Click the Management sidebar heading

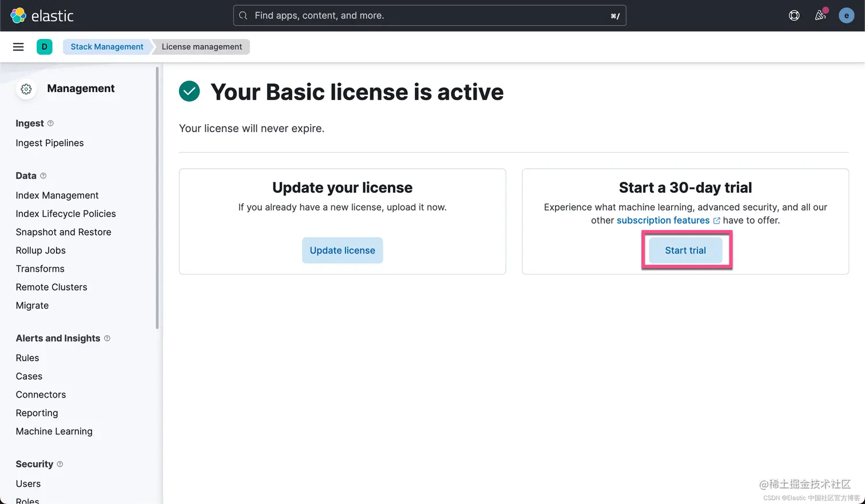click(x=81, y=89)
